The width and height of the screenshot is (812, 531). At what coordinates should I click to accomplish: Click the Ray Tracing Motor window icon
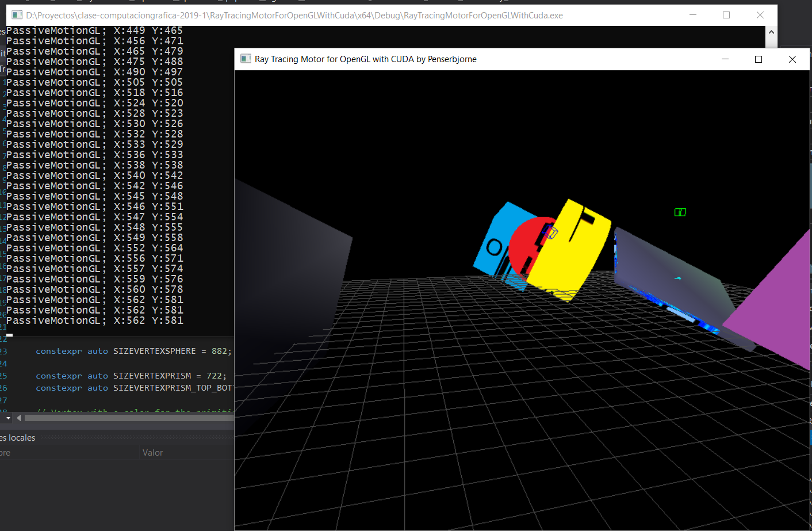[246, 59]
